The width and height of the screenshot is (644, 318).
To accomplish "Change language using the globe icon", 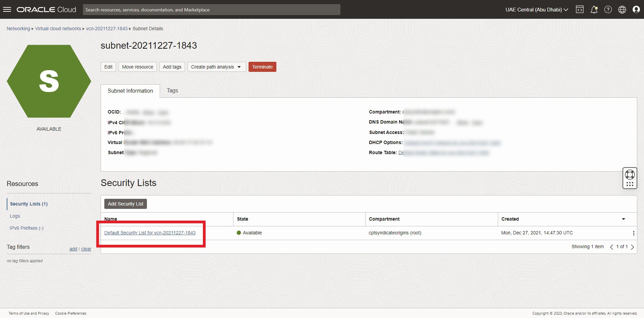I will pyautogui.click(x=622, y=9).
